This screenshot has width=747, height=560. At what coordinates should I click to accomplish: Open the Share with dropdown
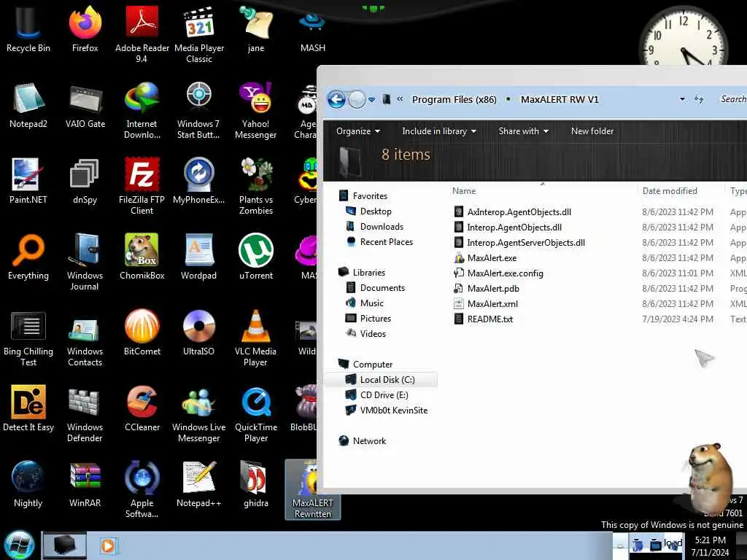(523, 131)
